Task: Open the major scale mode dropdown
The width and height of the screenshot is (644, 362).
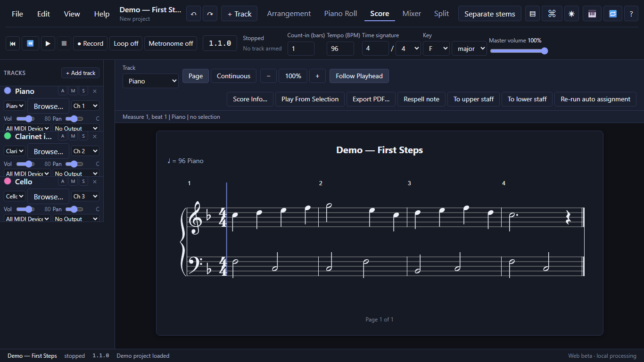Action: click(x=469, y=49)
